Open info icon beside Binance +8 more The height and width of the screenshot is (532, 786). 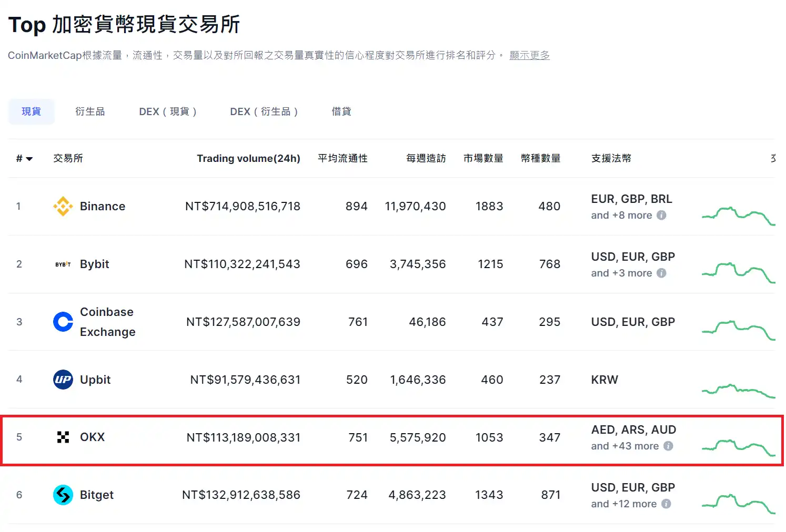pyautogui.click(x=661, y=215)
